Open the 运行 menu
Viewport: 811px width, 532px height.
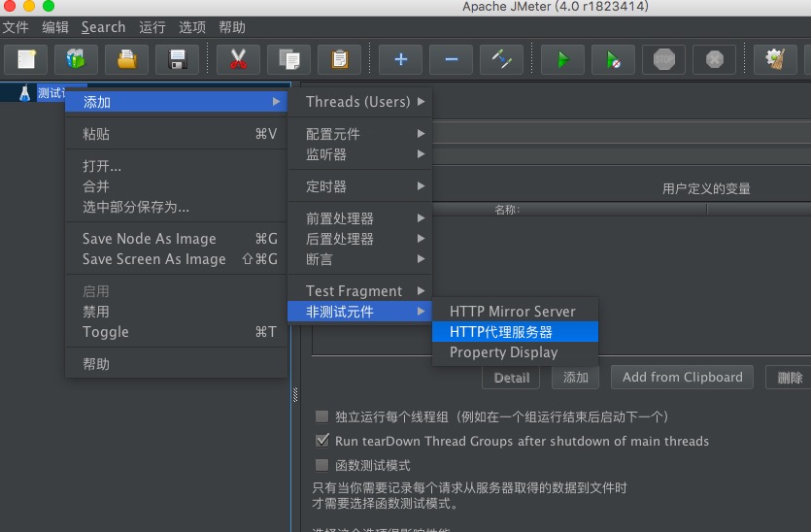point(152,27)
